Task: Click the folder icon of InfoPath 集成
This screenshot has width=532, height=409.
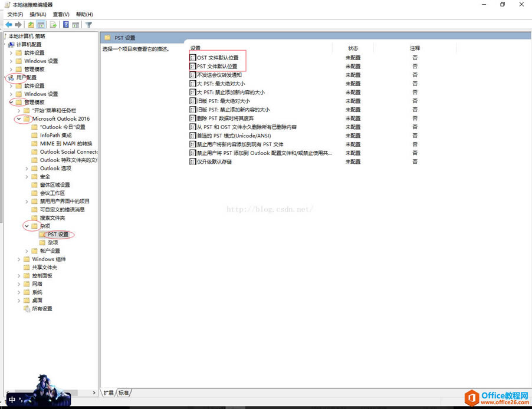Action: tap(34, 136)
